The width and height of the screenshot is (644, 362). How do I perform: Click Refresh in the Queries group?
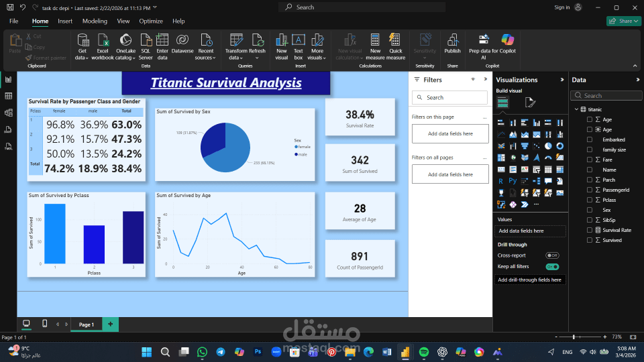(x=257, y=47)
